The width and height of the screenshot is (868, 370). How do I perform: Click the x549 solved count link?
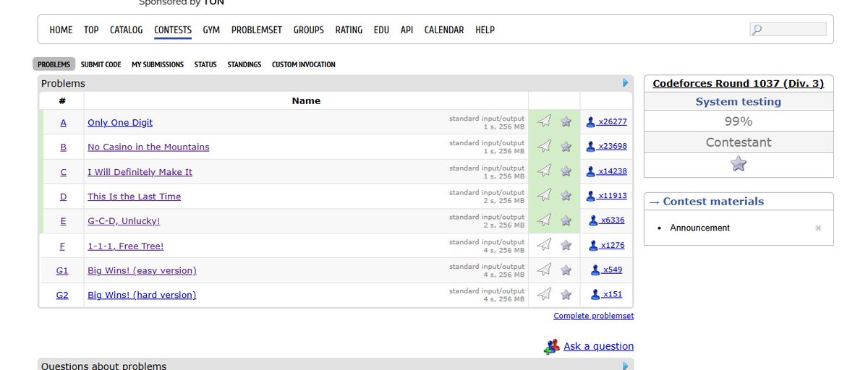click(612, 270)
